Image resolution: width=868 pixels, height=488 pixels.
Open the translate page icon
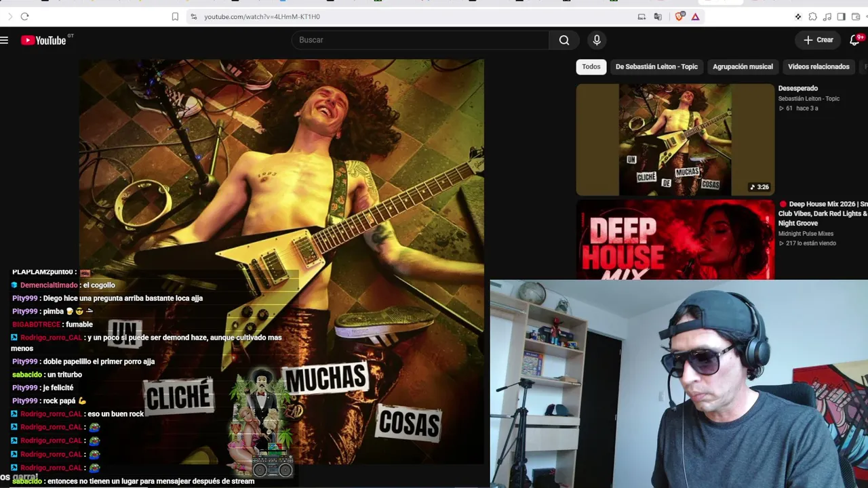(x=658, y=16)
